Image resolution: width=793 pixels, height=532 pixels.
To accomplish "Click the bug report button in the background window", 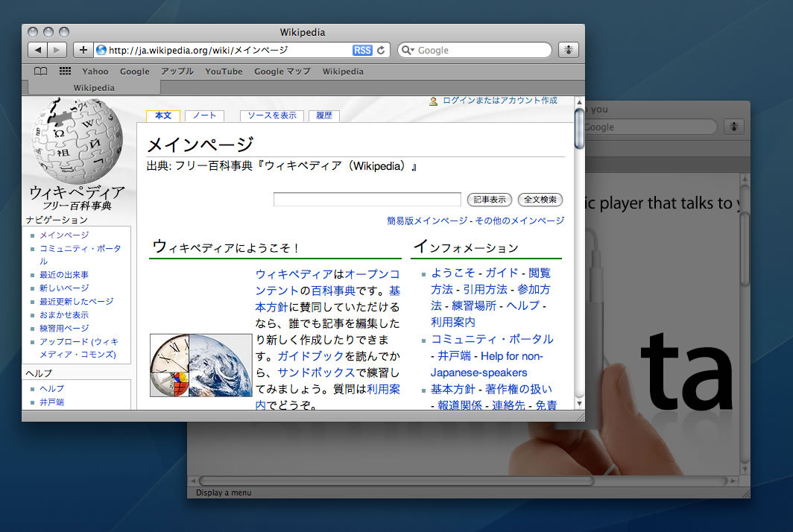I will pyautogui.click(x=734, y=127).
